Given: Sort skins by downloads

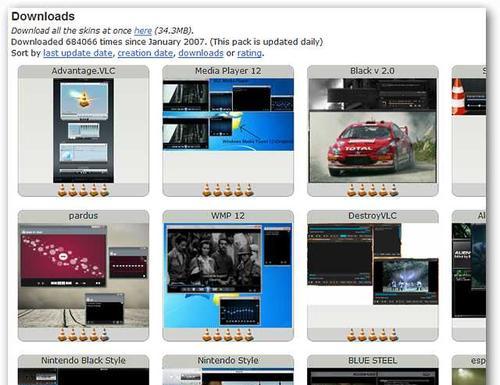Looking at the screenshot, I should pos(201,53).
